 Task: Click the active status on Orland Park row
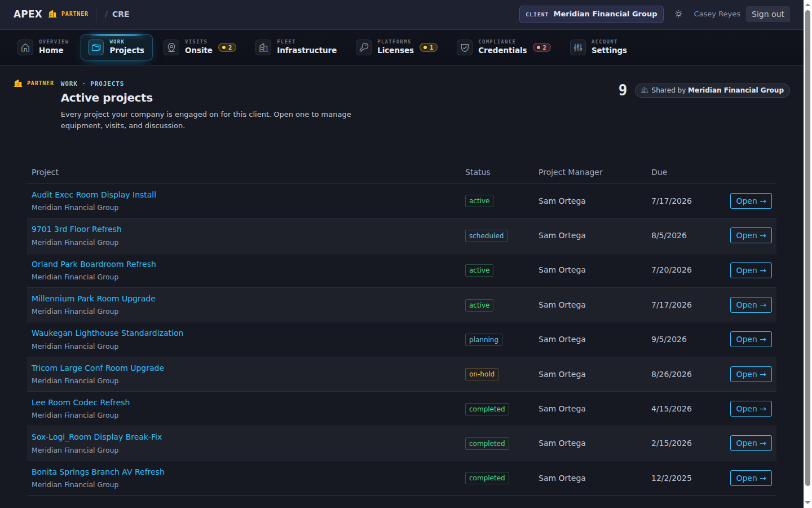(479, 270)
